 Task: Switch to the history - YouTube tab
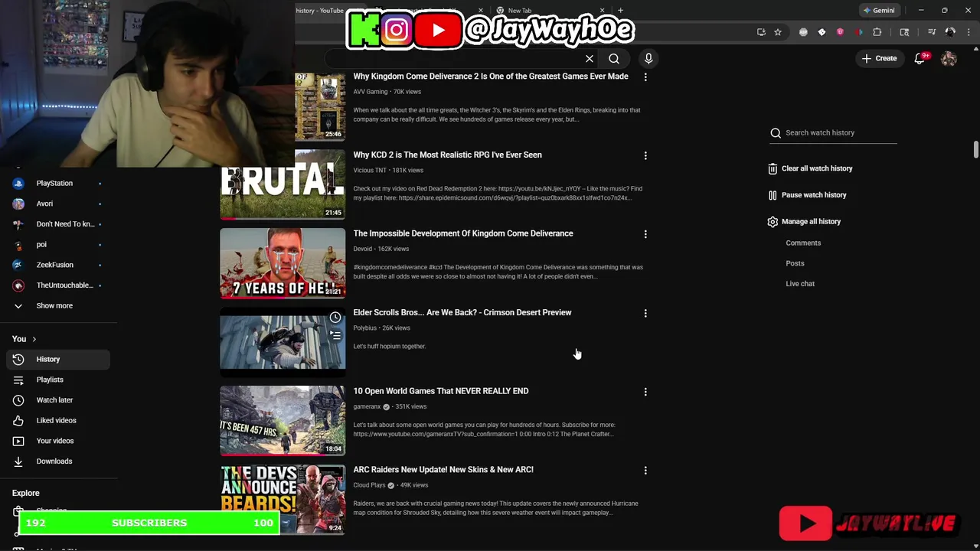320,11
